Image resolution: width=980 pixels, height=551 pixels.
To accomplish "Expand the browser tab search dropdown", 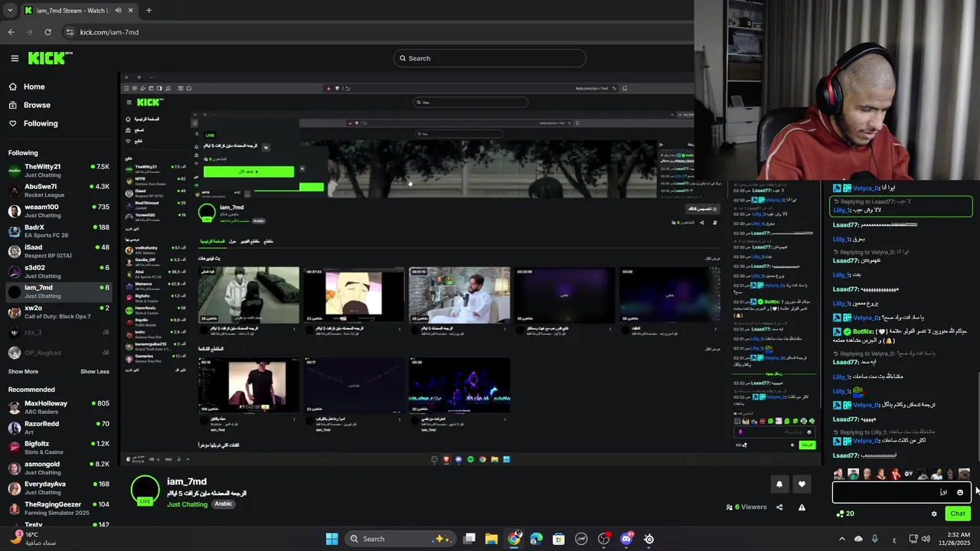I will click(x=10, y=11).
